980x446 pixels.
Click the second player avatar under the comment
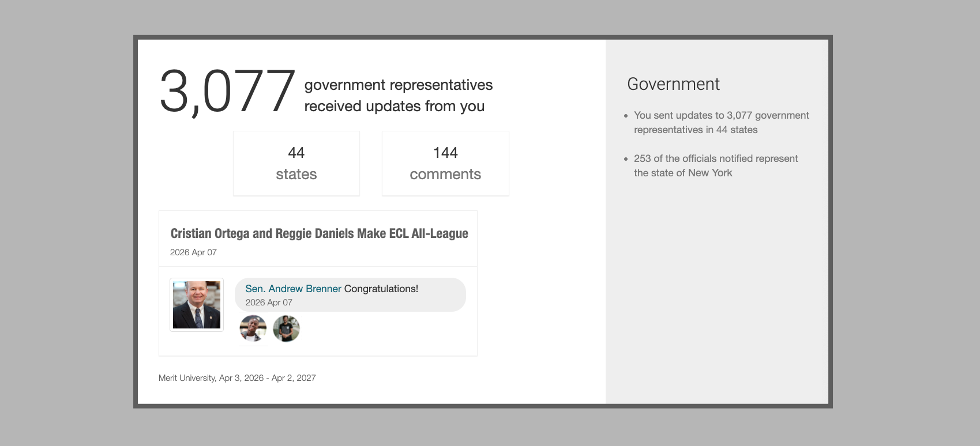tap(286, 328)
